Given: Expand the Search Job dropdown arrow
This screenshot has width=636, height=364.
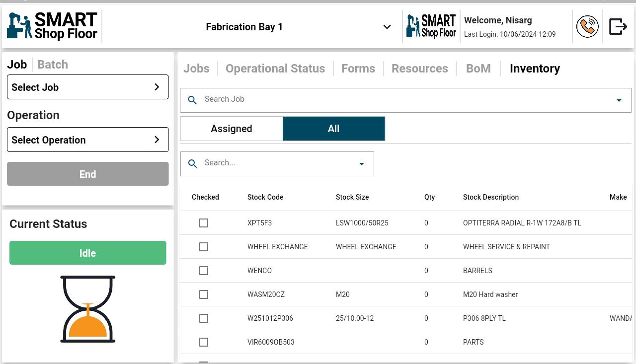Looking at the screenshot, I should pos(619,100).
